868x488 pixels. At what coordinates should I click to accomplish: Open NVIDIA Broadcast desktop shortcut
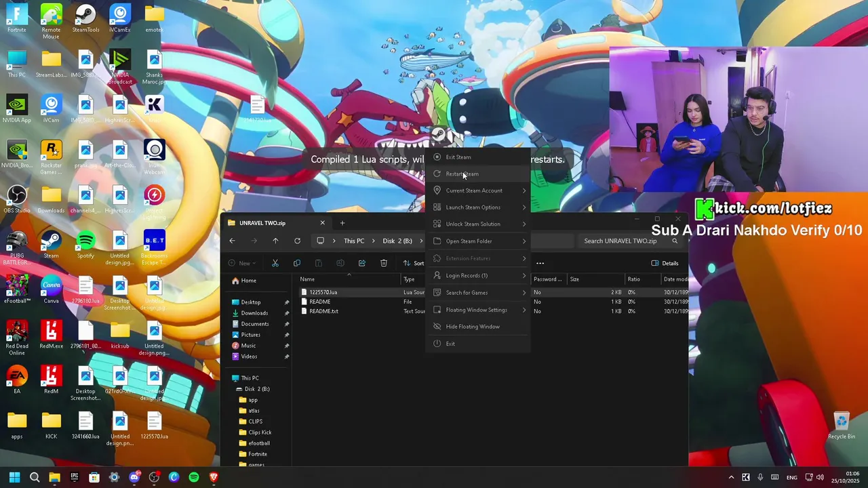coord(120,66)
